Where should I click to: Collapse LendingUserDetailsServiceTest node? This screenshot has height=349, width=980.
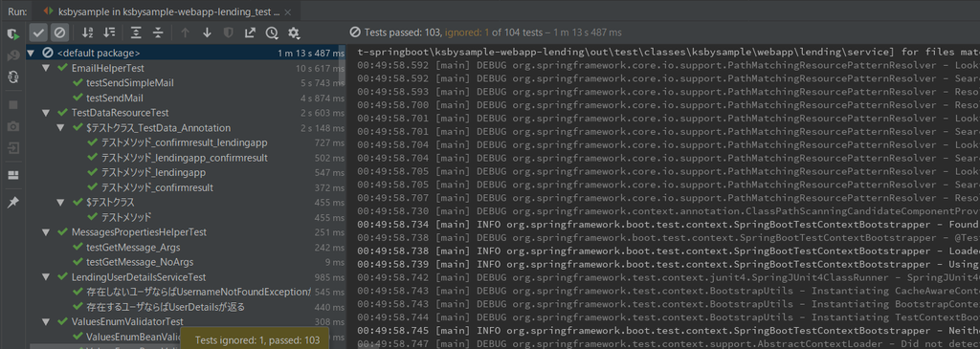tap(46, 277)
